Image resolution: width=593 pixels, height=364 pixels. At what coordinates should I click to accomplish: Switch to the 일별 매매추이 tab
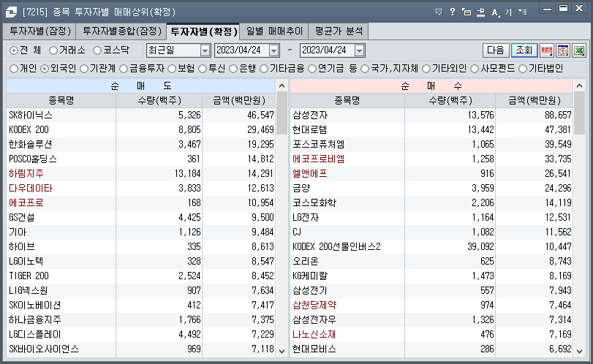pos(274,31)
